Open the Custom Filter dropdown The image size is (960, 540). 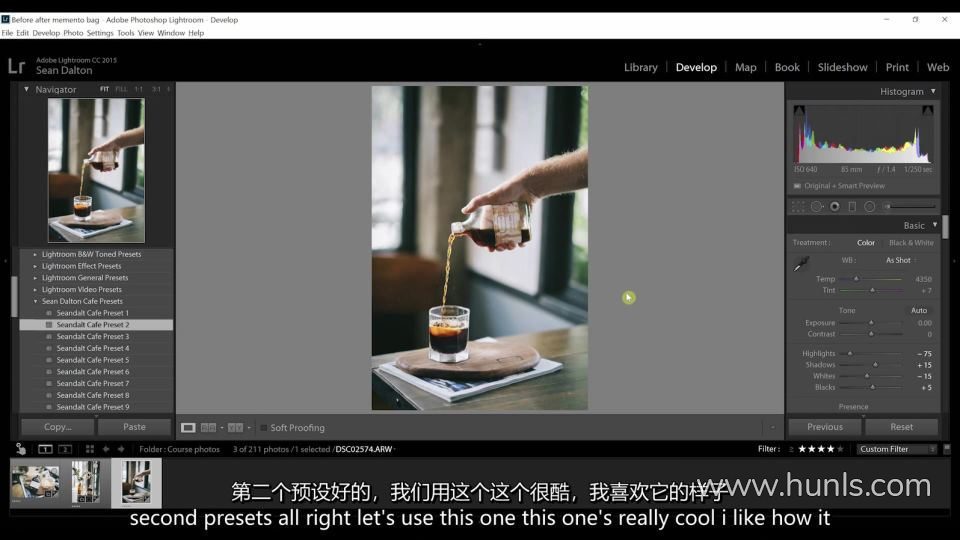point(897,449)
